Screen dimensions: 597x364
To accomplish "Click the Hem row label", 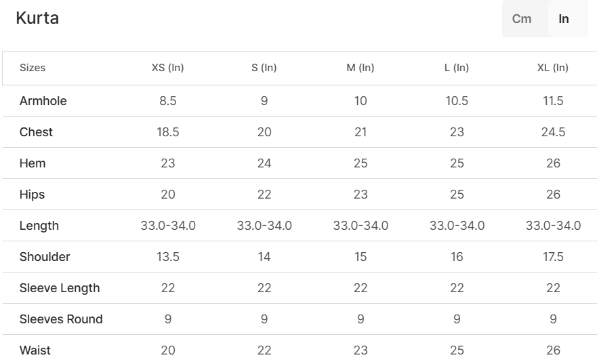I will tap(33, 163).
